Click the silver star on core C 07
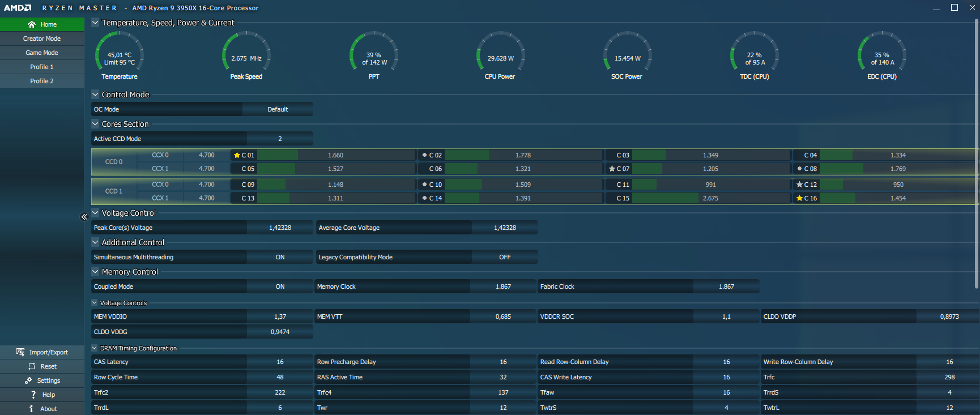This screenshot has width=980, height=415. tap(612, 169)
